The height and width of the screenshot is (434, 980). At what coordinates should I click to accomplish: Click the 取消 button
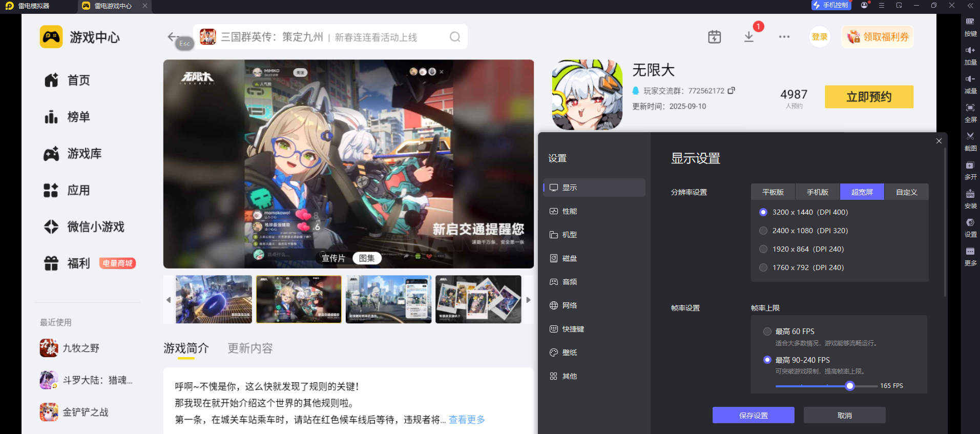pos(845,415)
